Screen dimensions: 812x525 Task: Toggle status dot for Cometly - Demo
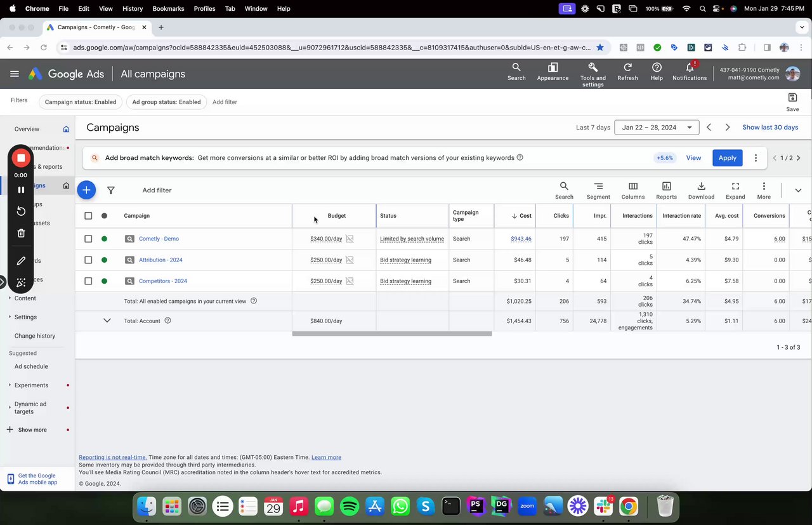[x=104, y=239]
